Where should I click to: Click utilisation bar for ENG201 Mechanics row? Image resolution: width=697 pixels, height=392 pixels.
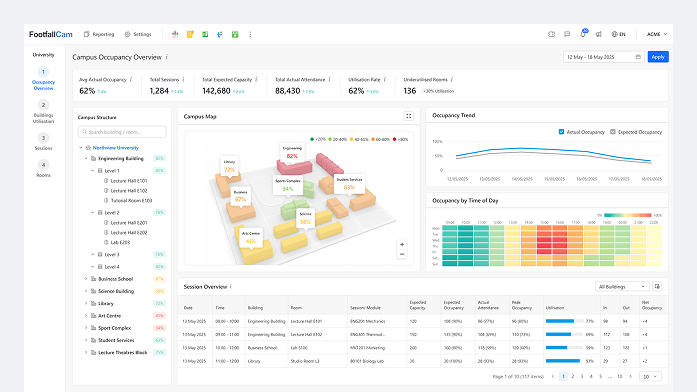[564, 321]
